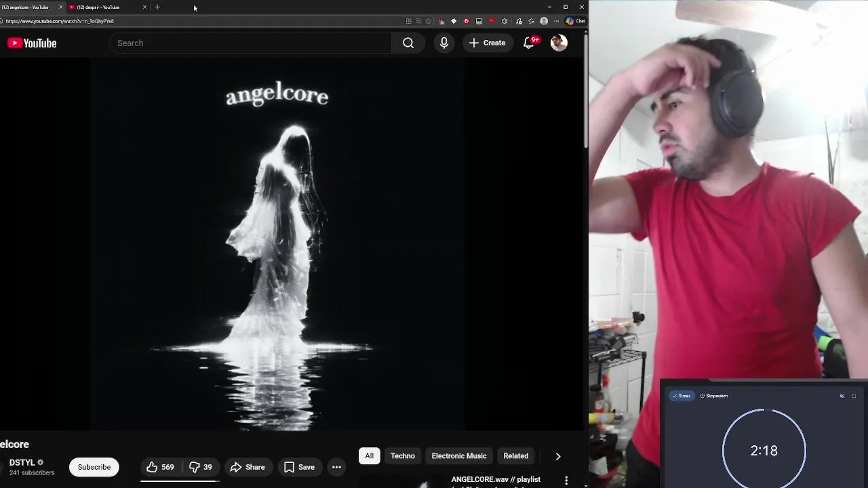This screenshot has height=488, width=868.
Task: Click the YouTube search magnifier button
Action: [408, 43]
